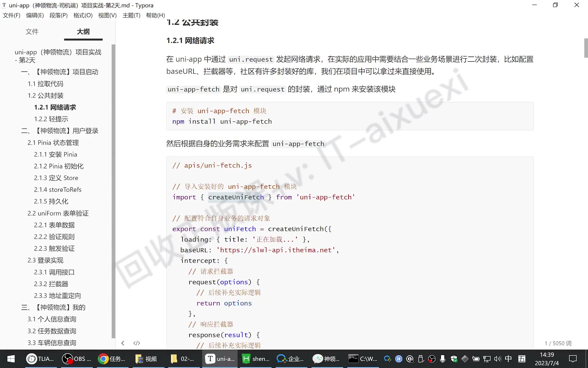Open the Chrome taskbar window
The height and width of the screenshot is (368, 588).
click(112, 359)
